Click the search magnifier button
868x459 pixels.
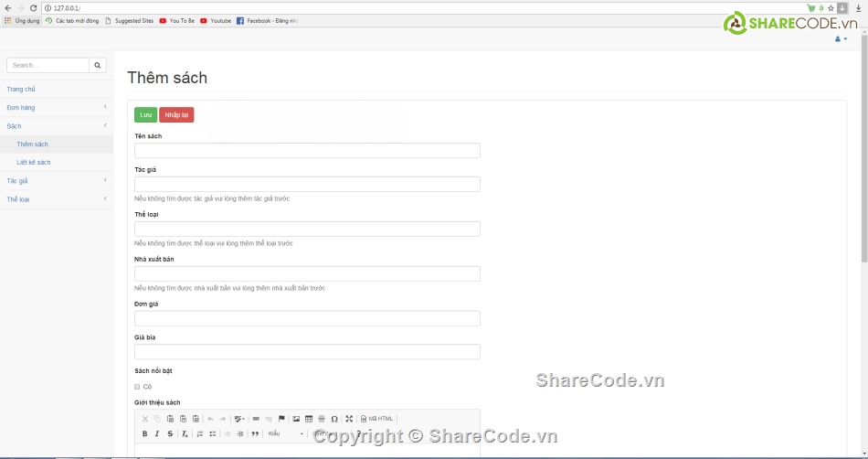pyautogui.click(x=98, y=65)
